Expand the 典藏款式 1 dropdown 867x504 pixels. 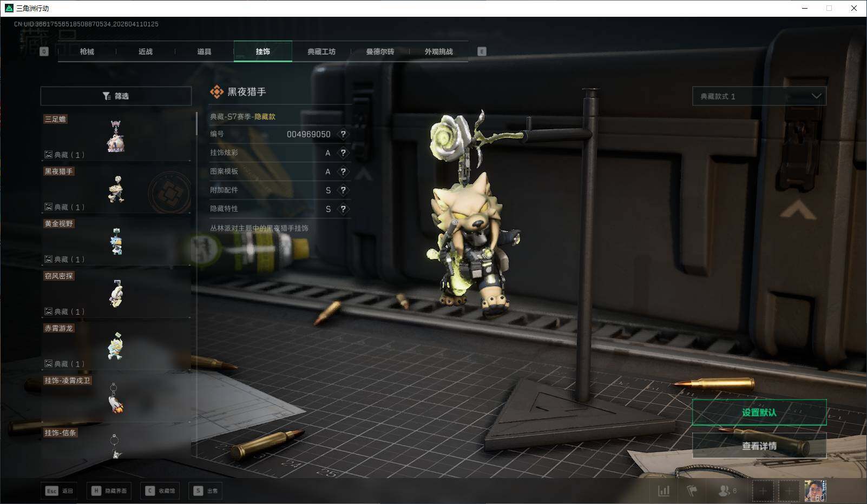pos(759,96)
